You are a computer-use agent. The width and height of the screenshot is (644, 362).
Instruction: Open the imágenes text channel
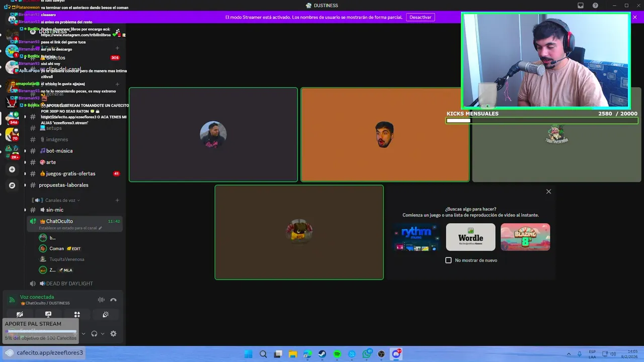point(74,139)
